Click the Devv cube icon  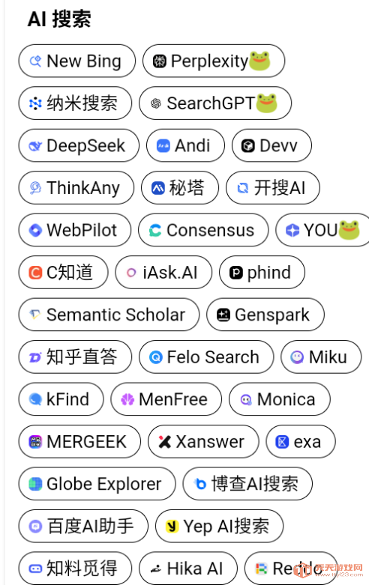248,146
